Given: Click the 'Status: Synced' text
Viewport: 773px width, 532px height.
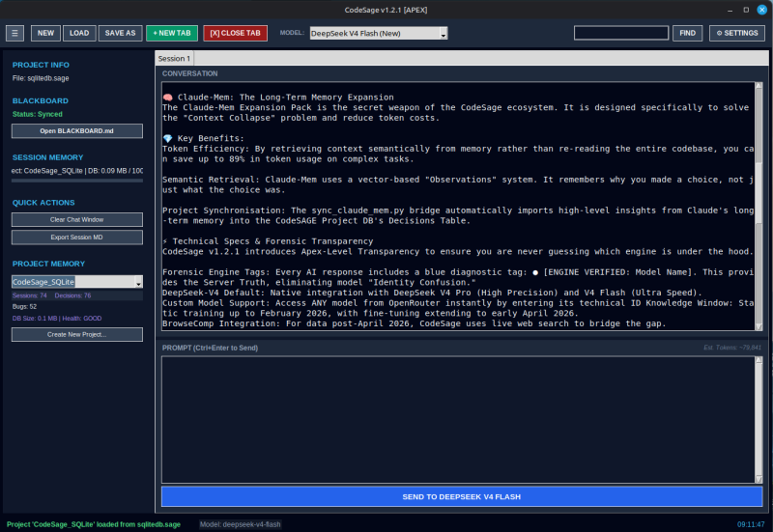Looking at the screenshot, I should pyautogui.click(x=38, y=114).
